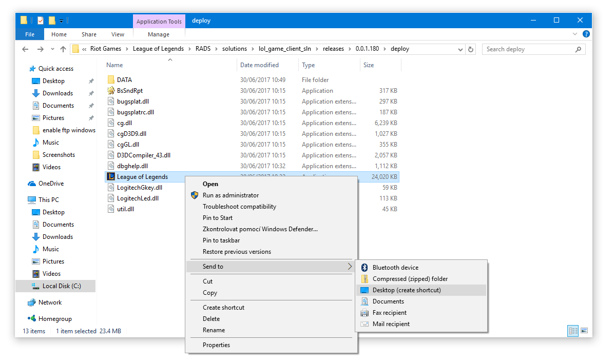Open the recent locations dropdown arrow

coord(52,49)
